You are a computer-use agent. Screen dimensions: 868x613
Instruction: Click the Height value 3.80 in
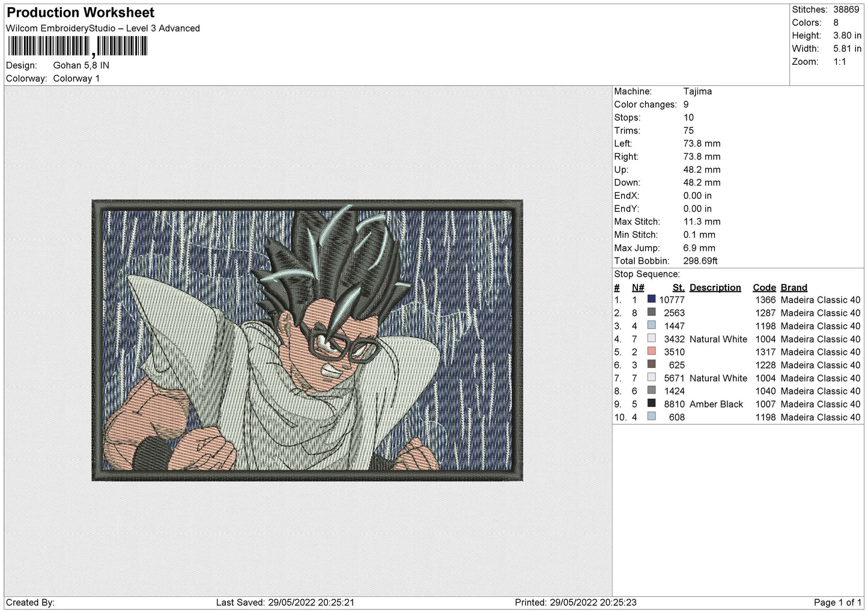(x=847, y=35)
